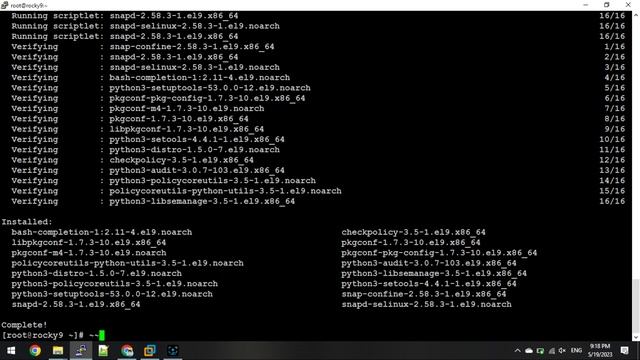The width and height of the screenshot is (640, 360).
Task: Click the 'Installed:' heading
Action: click(27, 222)
